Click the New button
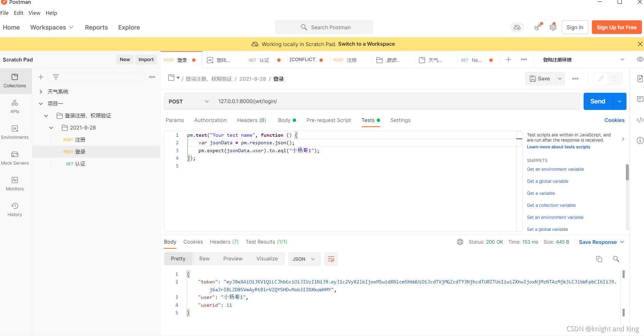Image resolution: width=644 pixels, height=336 pixels. (x=125, y=59)
